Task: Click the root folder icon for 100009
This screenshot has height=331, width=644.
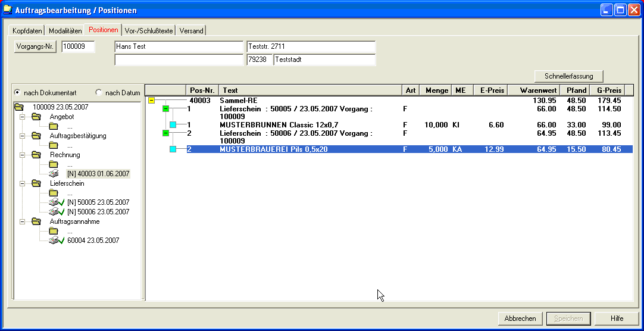Action: (x=19, y=107)
